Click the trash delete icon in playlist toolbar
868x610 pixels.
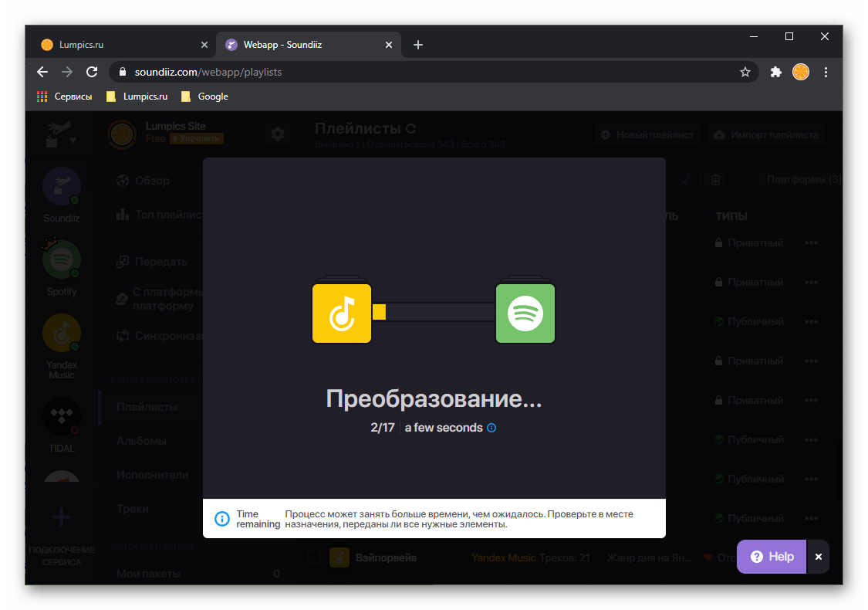tap(715, 180)
